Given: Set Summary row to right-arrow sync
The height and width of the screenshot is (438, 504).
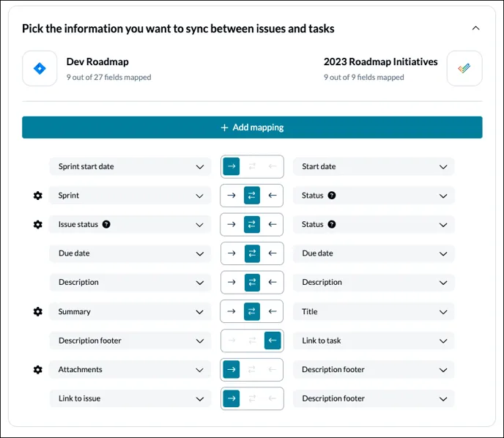Looking at the screenshot, I should click(x=231, y=311).
